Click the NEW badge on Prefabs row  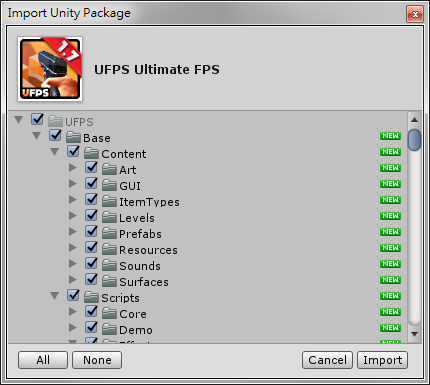click(390, 232)
